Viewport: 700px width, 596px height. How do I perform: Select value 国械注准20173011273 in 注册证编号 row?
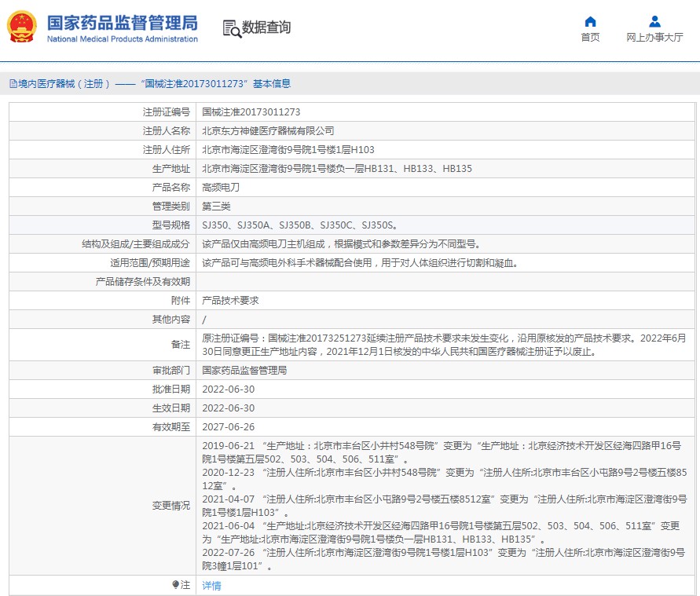tap(251, 112)
